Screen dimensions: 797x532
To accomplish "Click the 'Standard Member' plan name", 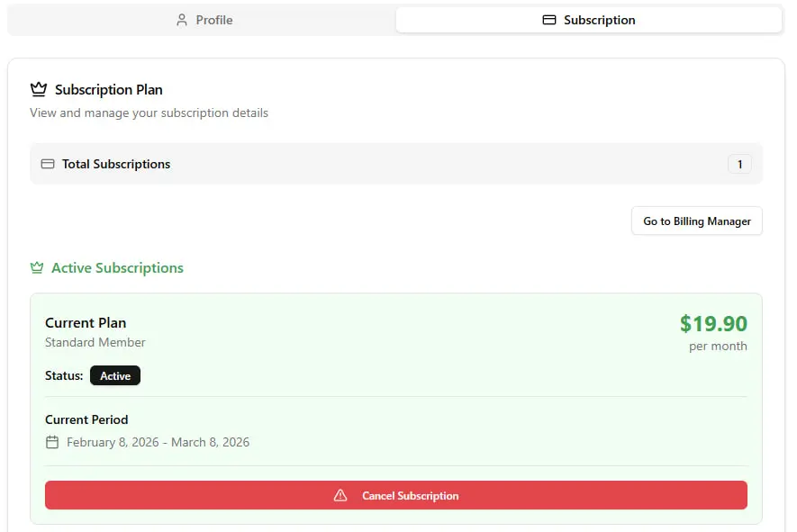I will [95, 342].
